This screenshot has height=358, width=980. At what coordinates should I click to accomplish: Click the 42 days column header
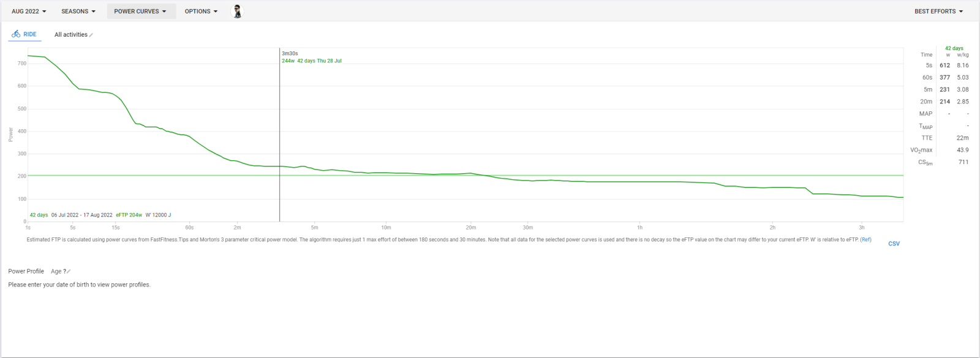954,48
